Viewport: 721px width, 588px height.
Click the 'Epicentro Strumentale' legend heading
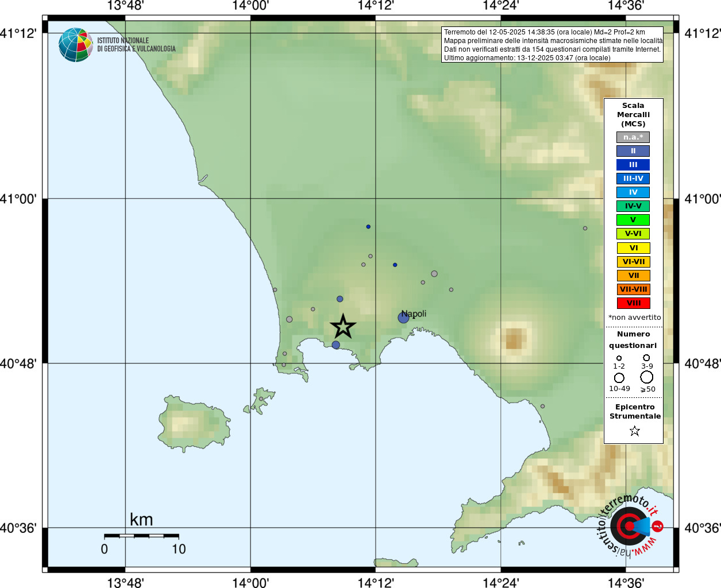coord(635,411)
